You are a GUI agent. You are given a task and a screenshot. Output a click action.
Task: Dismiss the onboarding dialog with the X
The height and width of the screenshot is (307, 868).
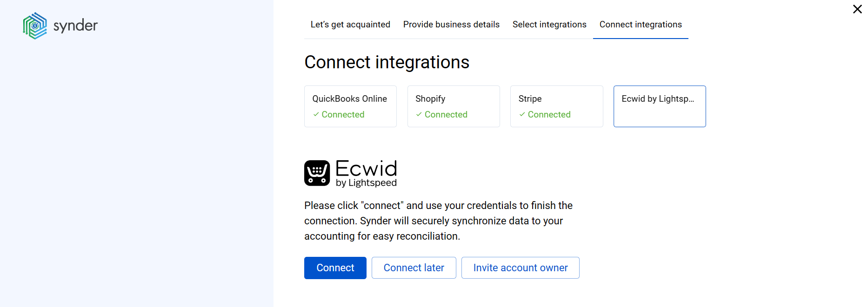tap(857, 9)
